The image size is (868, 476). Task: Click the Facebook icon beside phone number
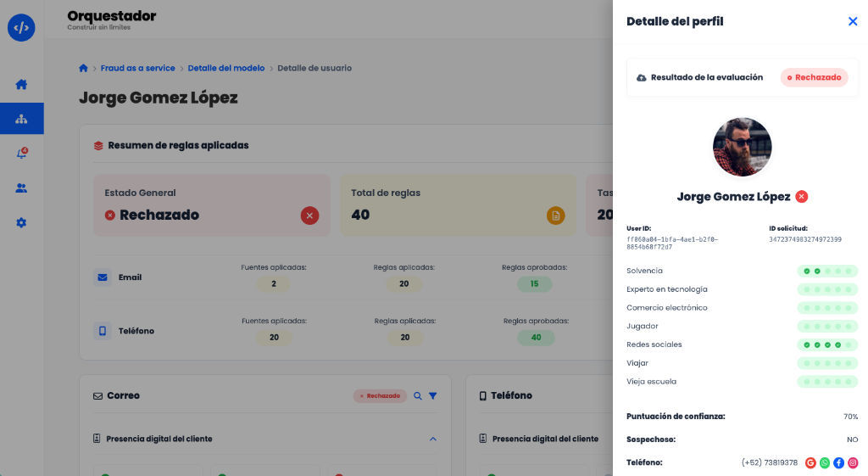pyautogui.click(x=838, y=462)
